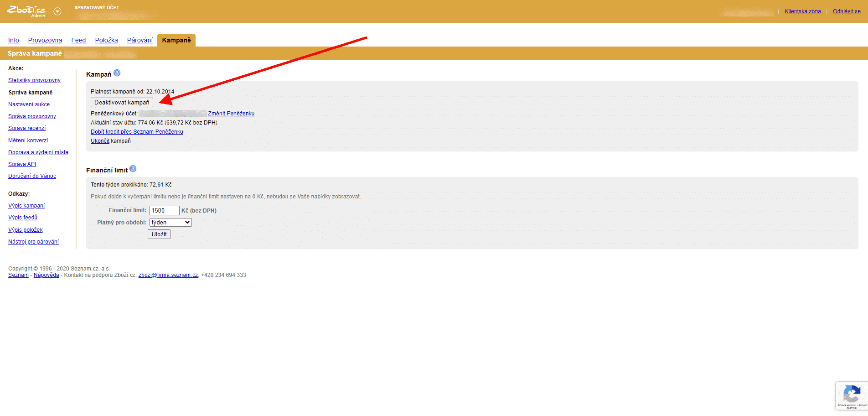Viewport: 868px width, 416px height.
Task: Open the account switcher dropdown arrow
Action: [57, 11]
